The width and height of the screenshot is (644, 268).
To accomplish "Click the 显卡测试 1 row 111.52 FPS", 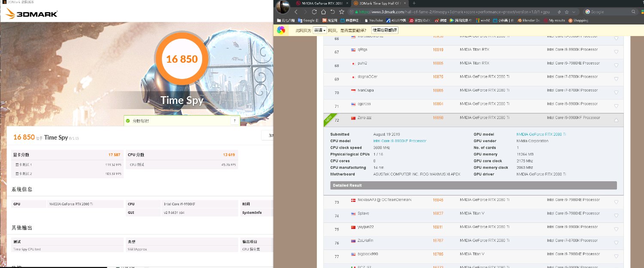I will click(67, 164).
